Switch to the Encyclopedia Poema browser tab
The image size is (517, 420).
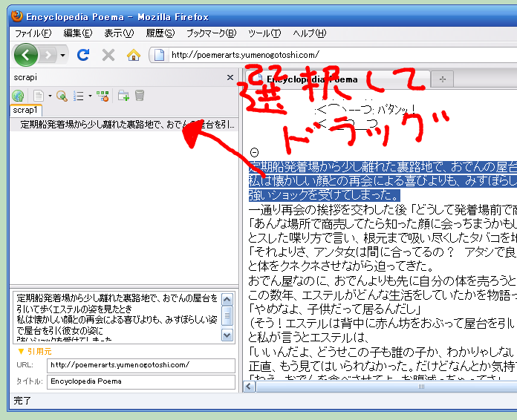point(338,79)
